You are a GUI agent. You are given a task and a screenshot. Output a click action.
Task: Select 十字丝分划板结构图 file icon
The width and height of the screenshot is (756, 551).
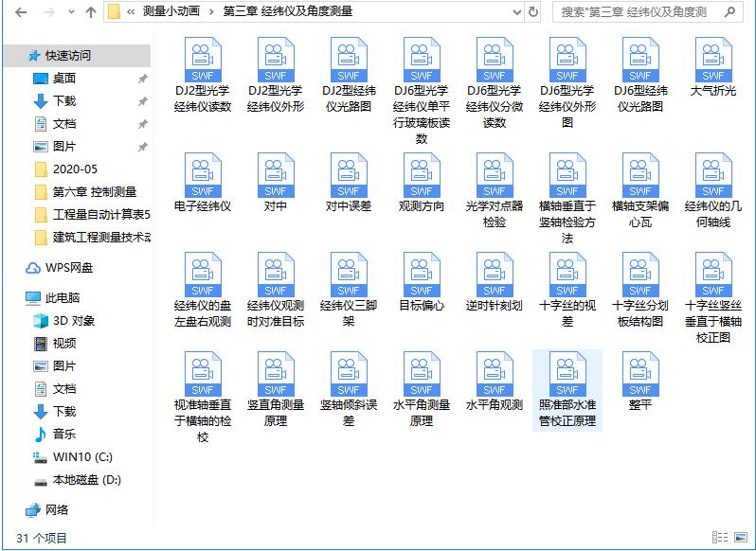[640, 275]
